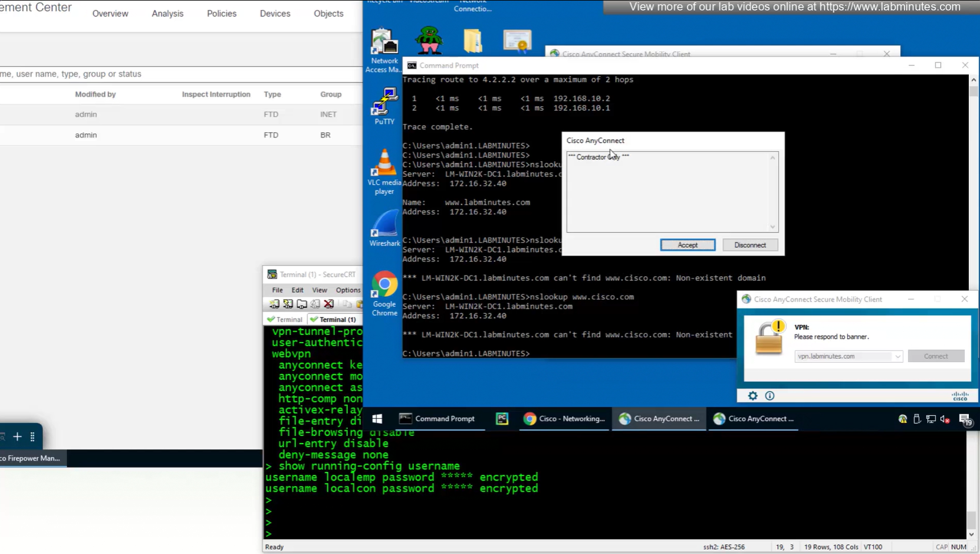Click the AnyConnect info icon

(769, 396)
